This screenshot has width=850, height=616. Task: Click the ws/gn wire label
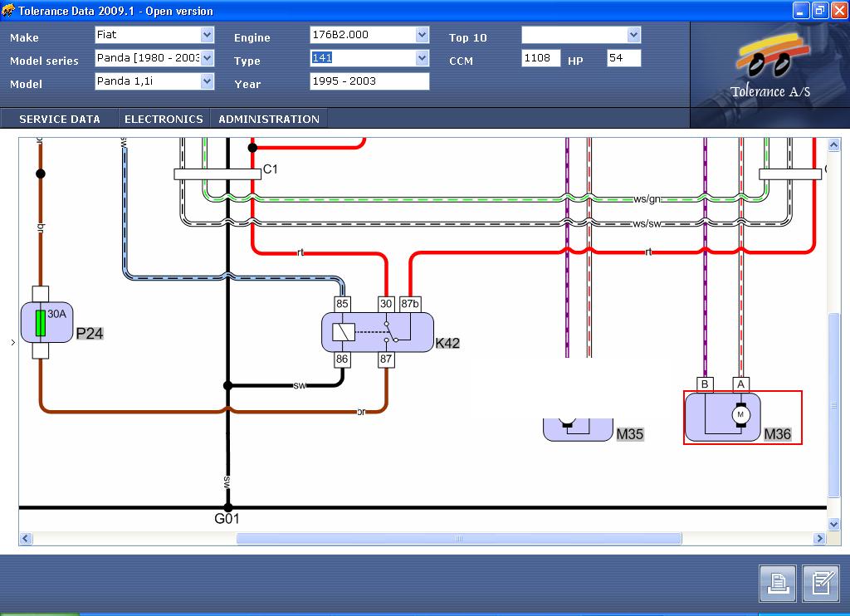(647, 199)
